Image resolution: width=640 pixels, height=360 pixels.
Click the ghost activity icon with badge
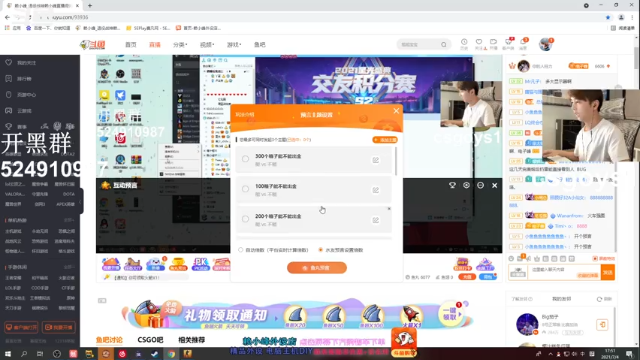[x=156, y=264]
